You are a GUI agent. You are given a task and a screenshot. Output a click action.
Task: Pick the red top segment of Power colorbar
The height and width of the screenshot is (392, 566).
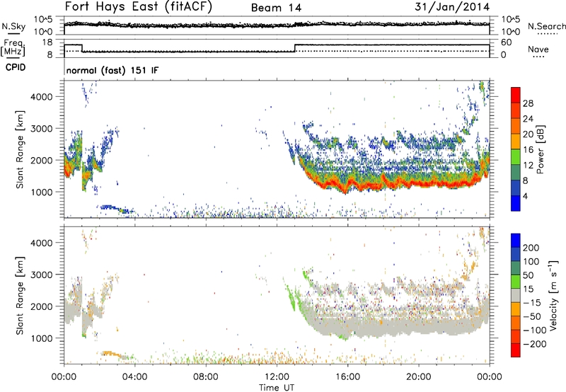[x=516, y=95]
